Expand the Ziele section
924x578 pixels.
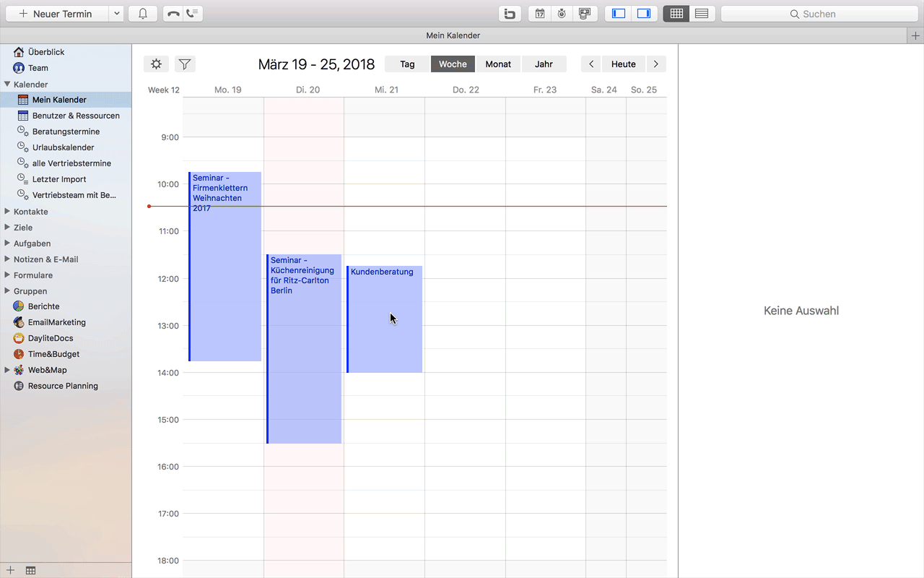click(x=7, y=228)
